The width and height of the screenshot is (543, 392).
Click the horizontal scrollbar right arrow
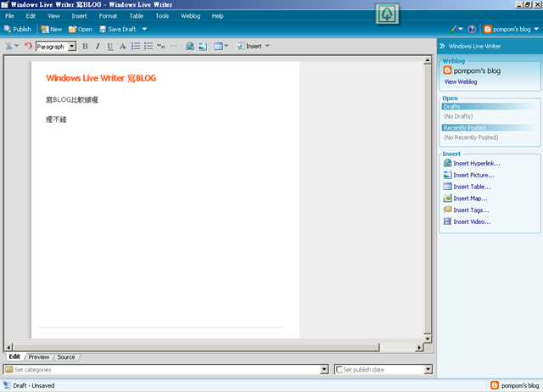[419, 347]
